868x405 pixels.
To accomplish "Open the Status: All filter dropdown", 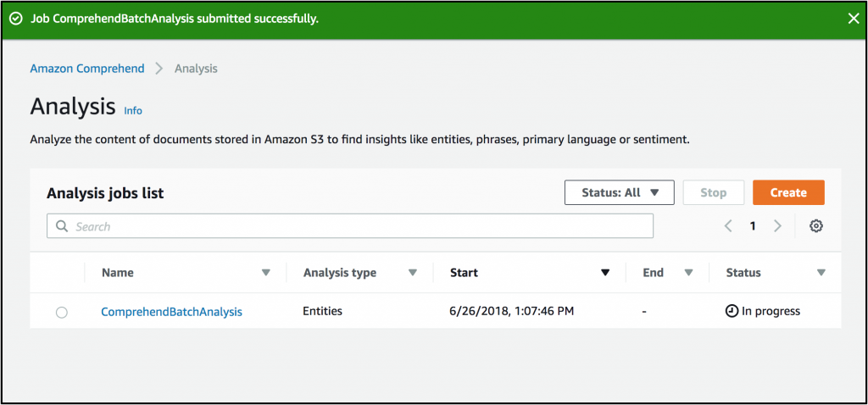I will pos(619,192).
